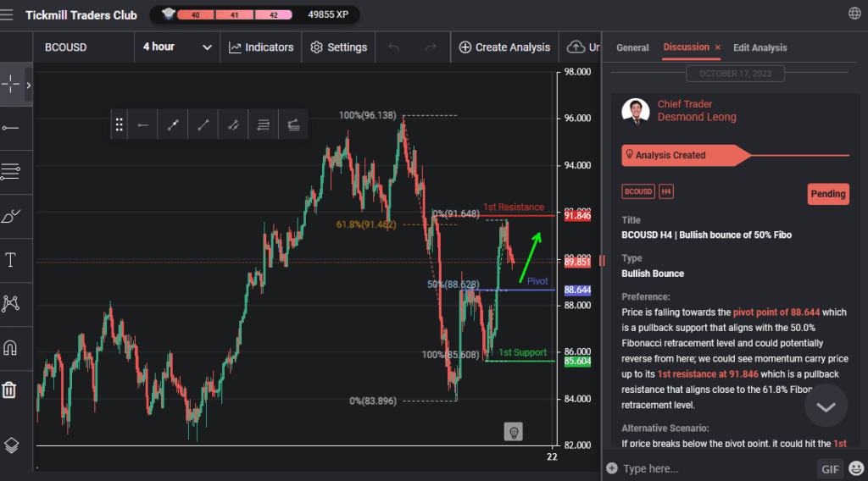Viewport: 868px width, 481px height.
Task: Select the brush drawing tool
Action: coord(10,216)
